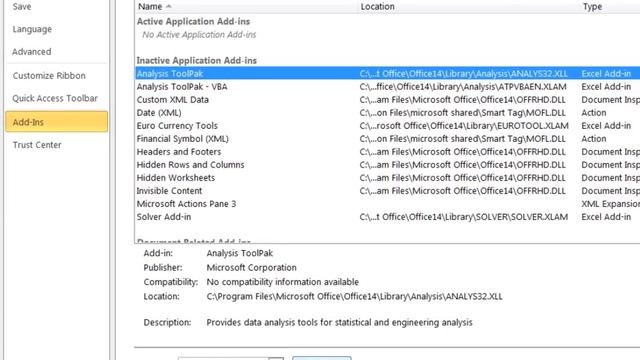Click the 'No compatibility information available' text
Screen dimensions: 640x360
[282, 282]
